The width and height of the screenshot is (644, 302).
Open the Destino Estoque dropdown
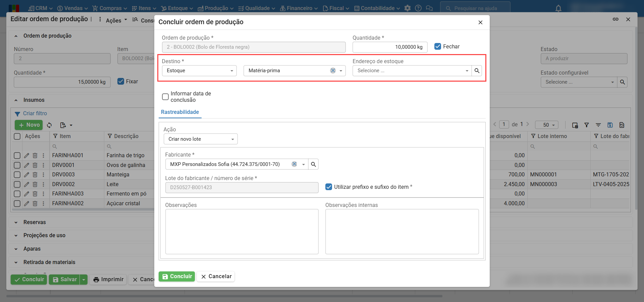coord(199,71)
